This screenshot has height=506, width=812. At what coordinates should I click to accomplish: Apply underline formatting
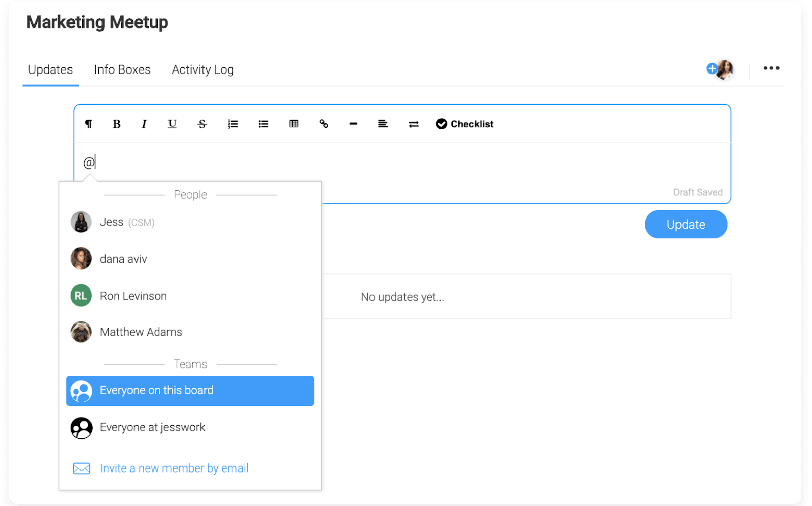point(172,124)
